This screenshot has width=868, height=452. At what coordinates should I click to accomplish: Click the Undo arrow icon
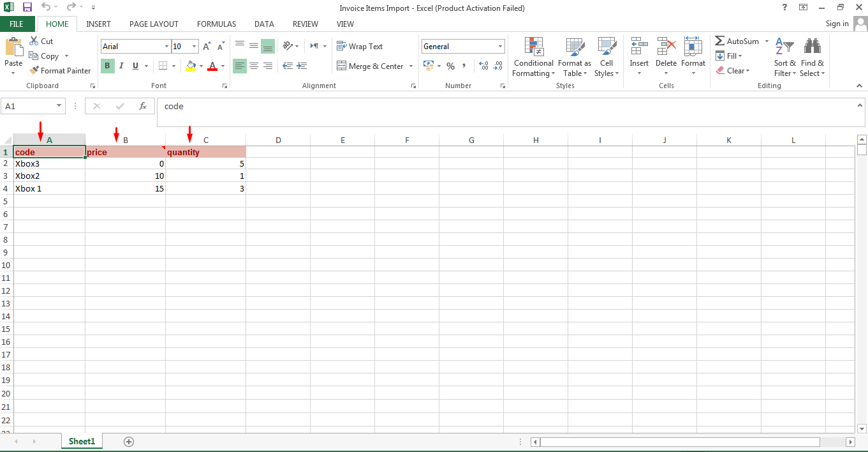[x=46, y=8]
